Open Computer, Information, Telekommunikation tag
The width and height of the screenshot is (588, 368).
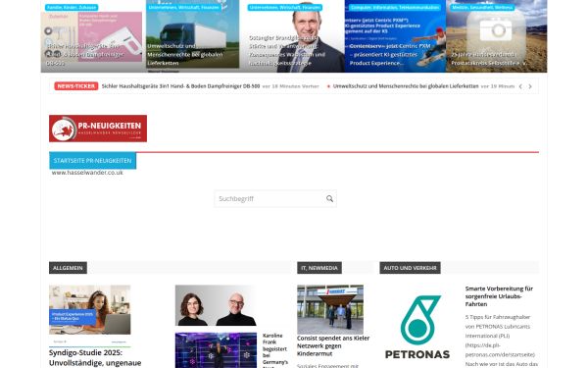tap(395, 7)
